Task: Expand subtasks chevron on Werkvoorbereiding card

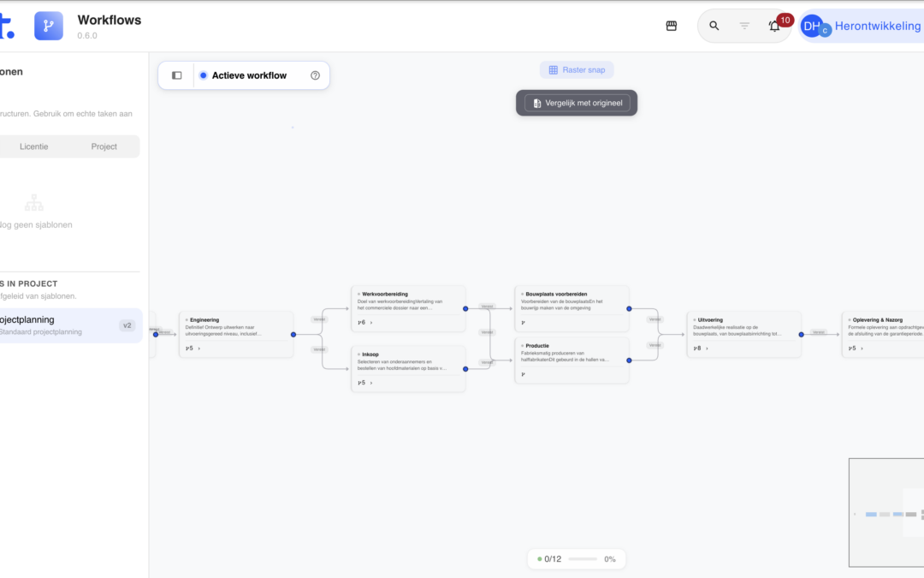Action: 371,323
